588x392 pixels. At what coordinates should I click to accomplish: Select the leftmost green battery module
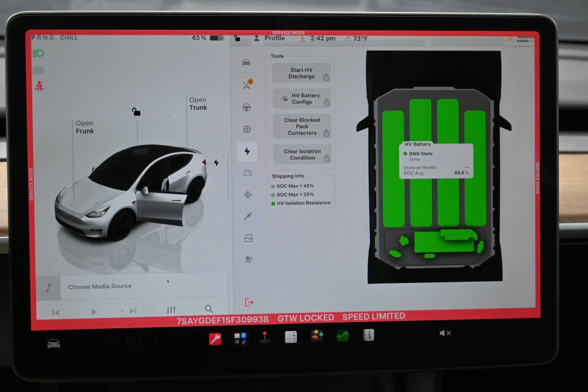pos(393,169)
